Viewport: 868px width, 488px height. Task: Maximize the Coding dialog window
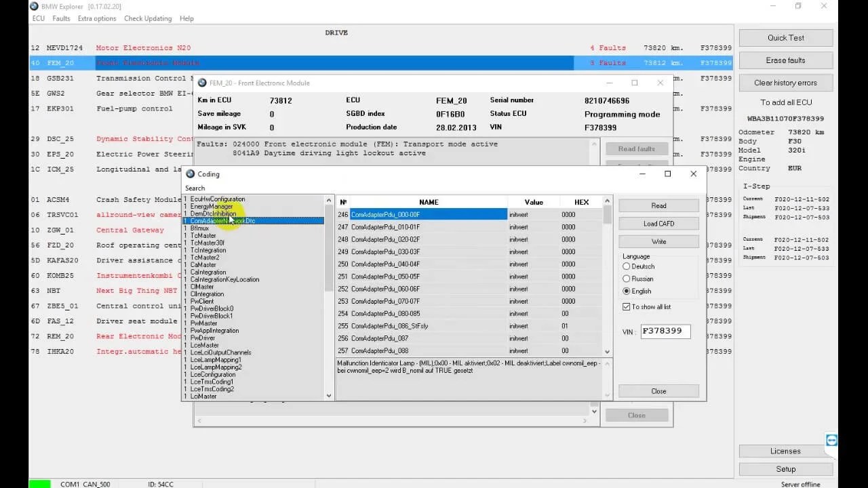(667, 174)
